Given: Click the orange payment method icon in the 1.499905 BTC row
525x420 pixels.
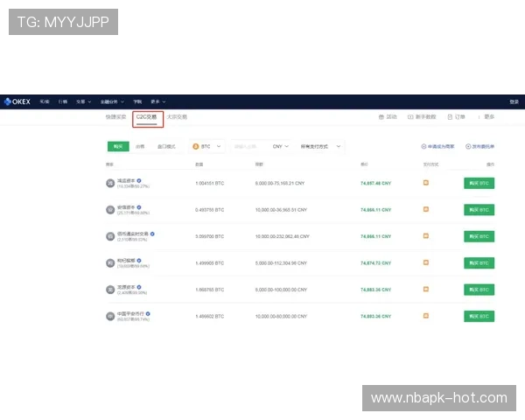Looking at the screenshot, I should [426, 262].
